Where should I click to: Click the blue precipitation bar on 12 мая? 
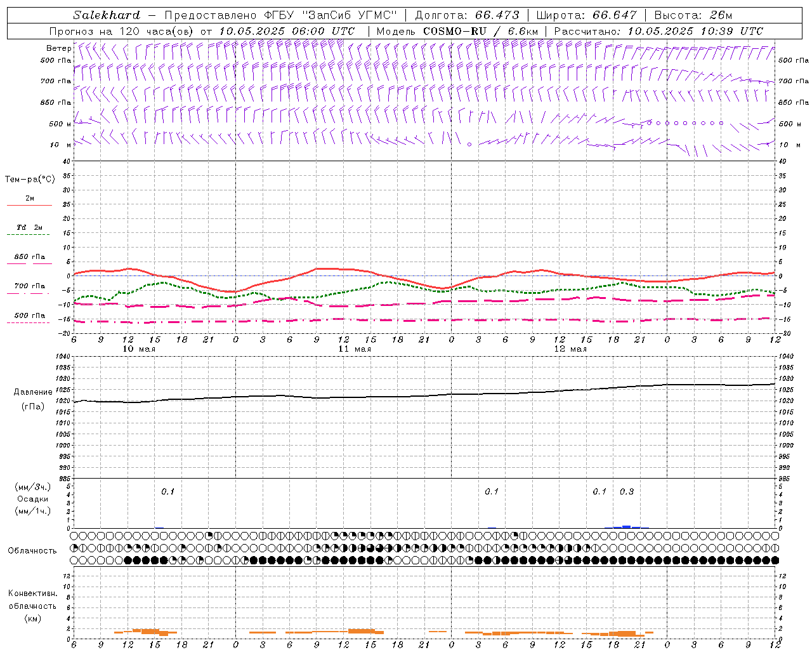click(x=626, y=526)
